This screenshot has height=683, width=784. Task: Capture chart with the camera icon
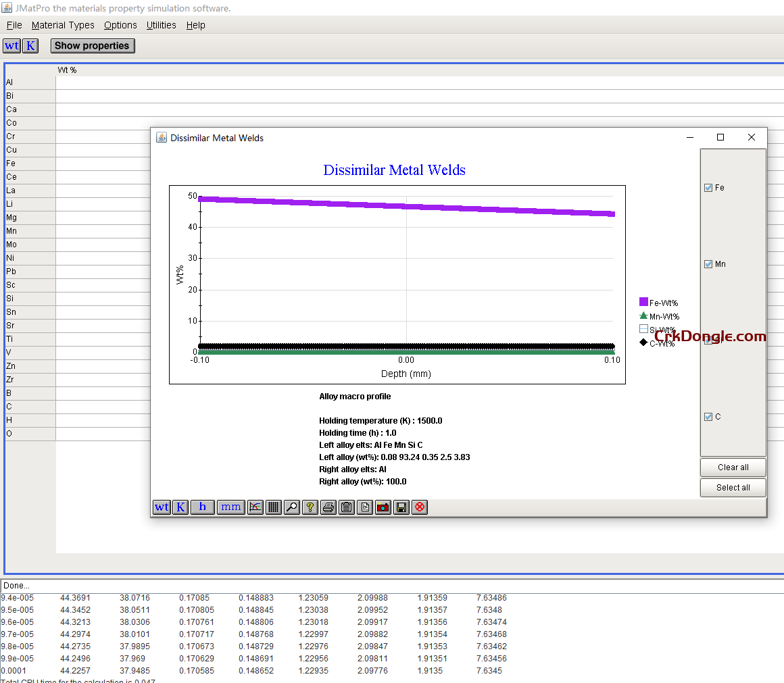click(383, 507)
